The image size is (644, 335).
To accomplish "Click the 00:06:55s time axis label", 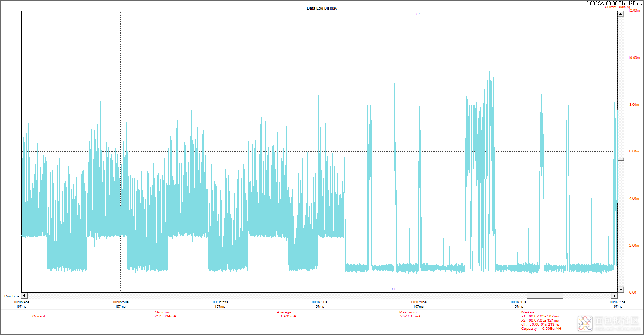I will click(x=220, y=302).
